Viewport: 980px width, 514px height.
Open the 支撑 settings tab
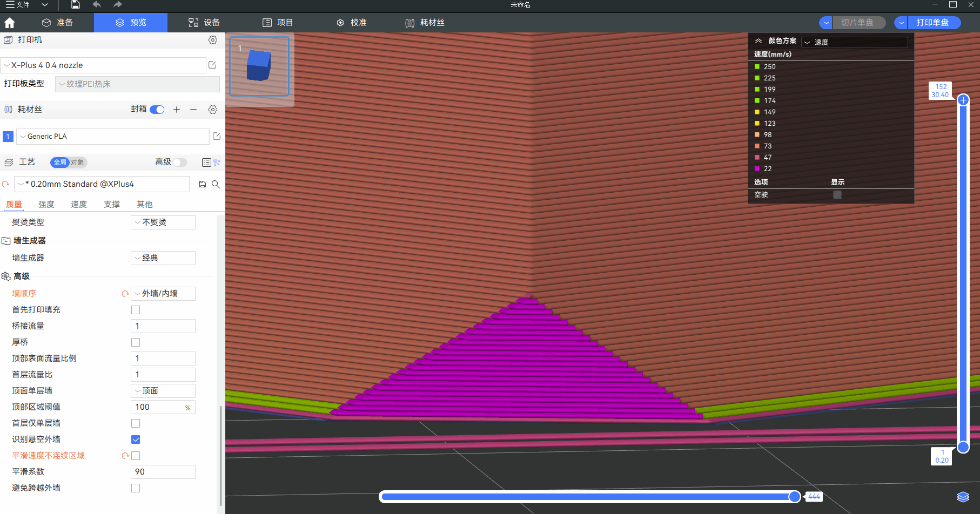click(x=112, y=204)
